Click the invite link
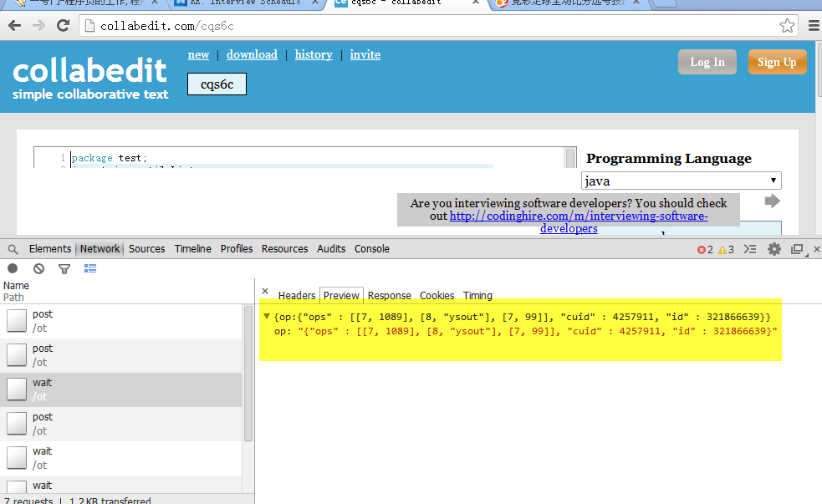This screenshot has height=504, width=822. [365, 54]
